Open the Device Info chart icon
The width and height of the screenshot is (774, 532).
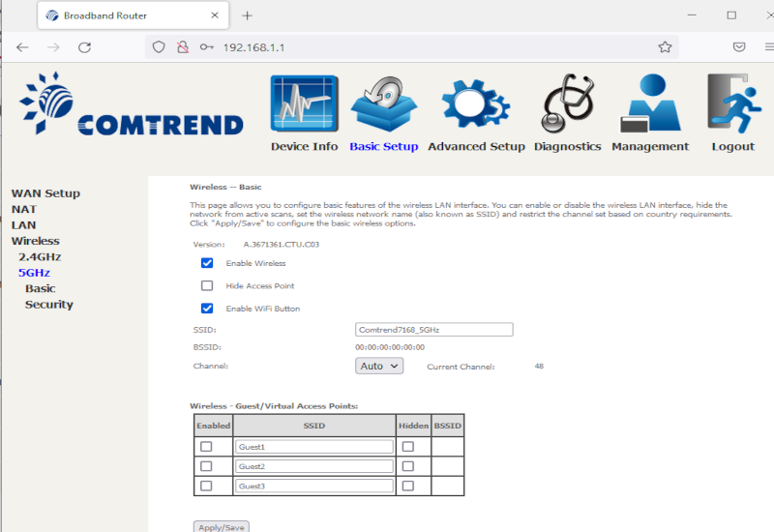tap(304, 103)
